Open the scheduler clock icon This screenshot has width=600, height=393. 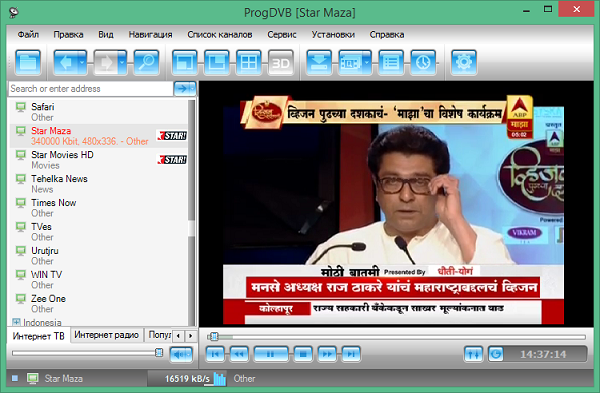point(423,62)
